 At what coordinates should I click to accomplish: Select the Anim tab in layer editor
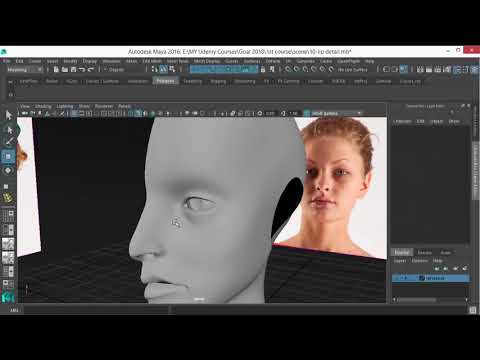point(445,252)
